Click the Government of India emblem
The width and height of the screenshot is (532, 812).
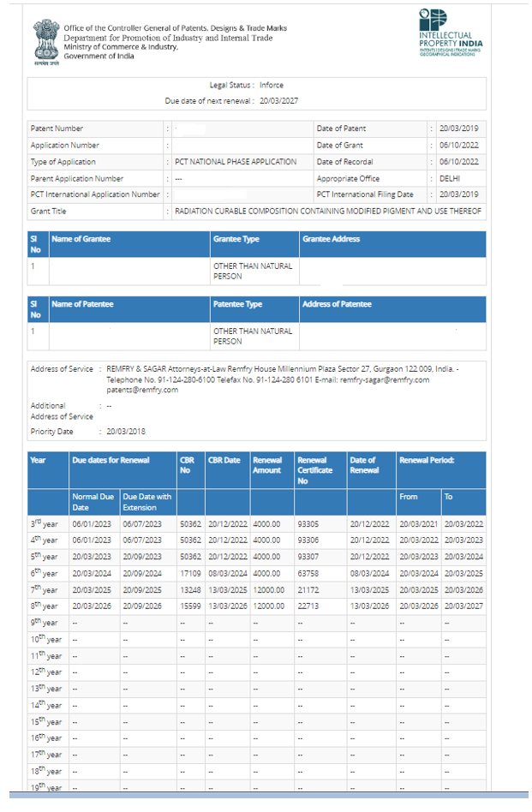pos(46,43)
